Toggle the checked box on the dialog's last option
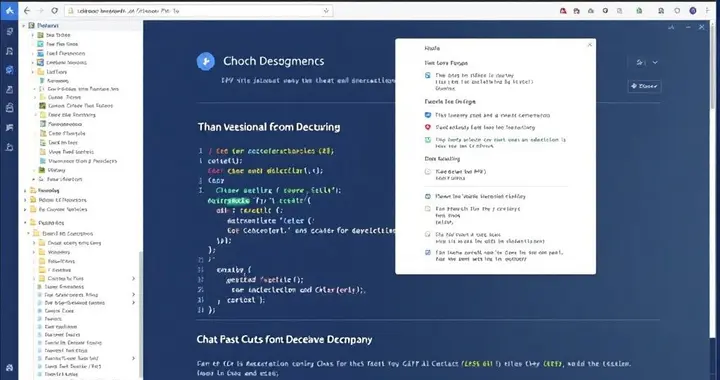 pos(428,252)
